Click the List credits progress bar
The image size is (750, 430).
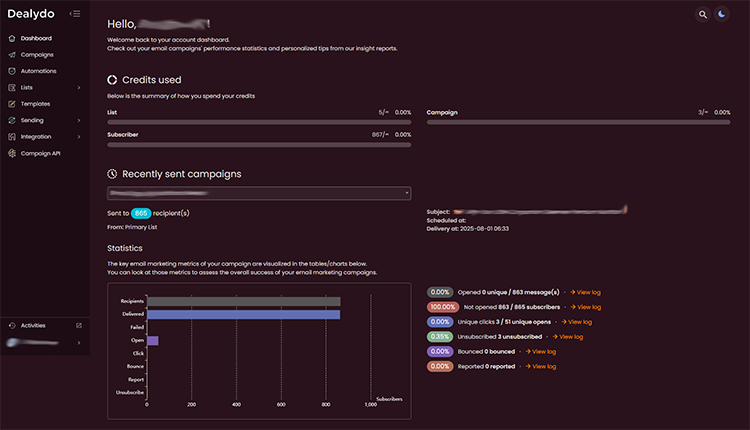point(259,122)
